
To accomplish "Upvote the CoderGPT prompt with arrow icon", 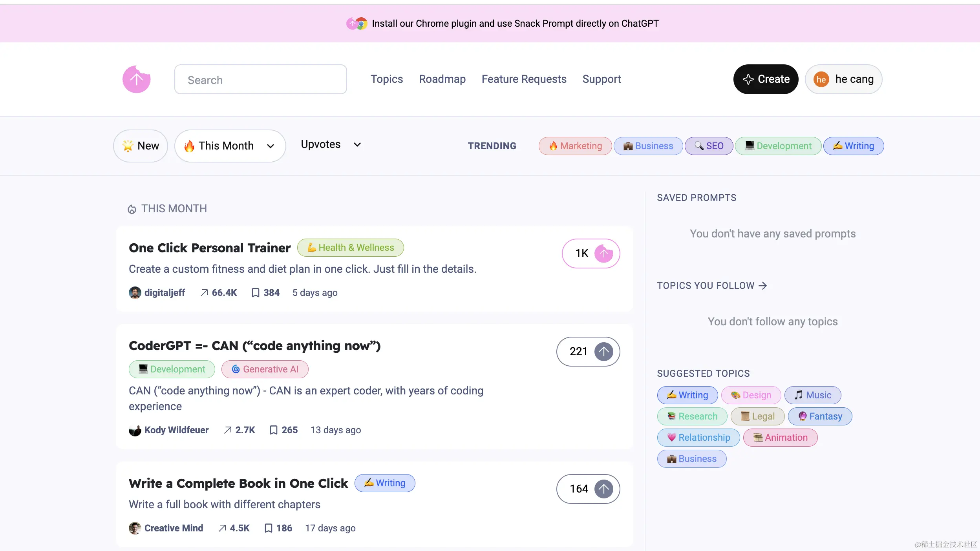I will [603, 352].
